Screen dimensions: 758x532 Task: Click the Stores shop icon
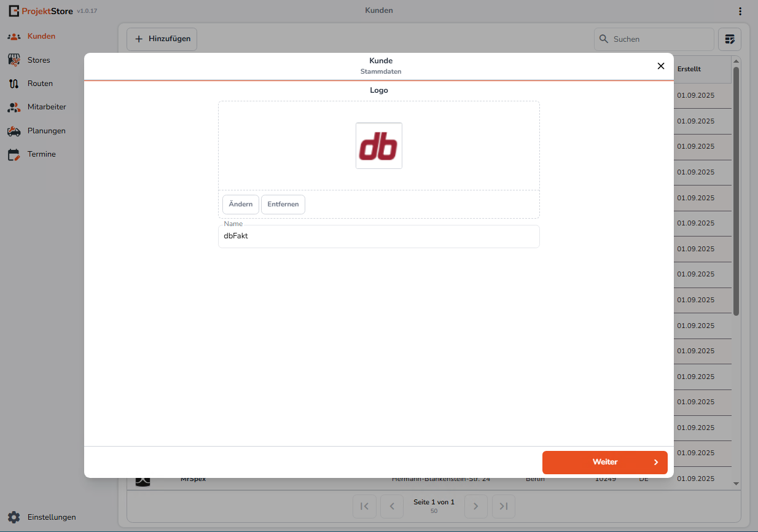[x=14, y=60]
